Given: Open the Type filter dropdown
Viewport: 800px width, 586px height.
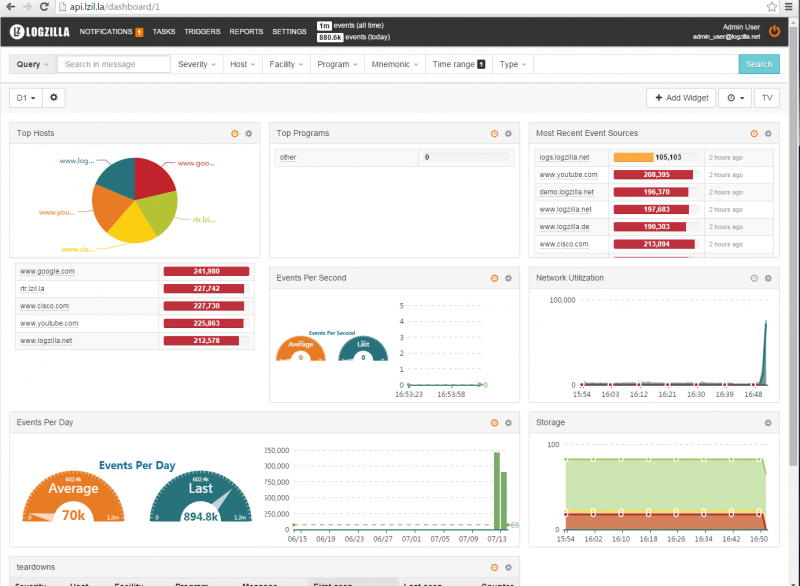Looking at the screenshot, I should pyautogui.click(x=513, y=64).
